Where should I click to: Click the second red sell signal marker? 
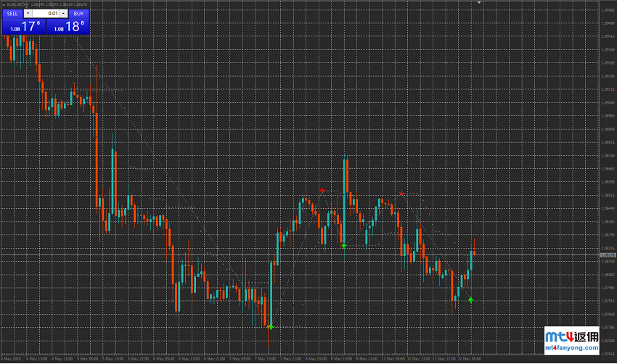coord(401,193)
